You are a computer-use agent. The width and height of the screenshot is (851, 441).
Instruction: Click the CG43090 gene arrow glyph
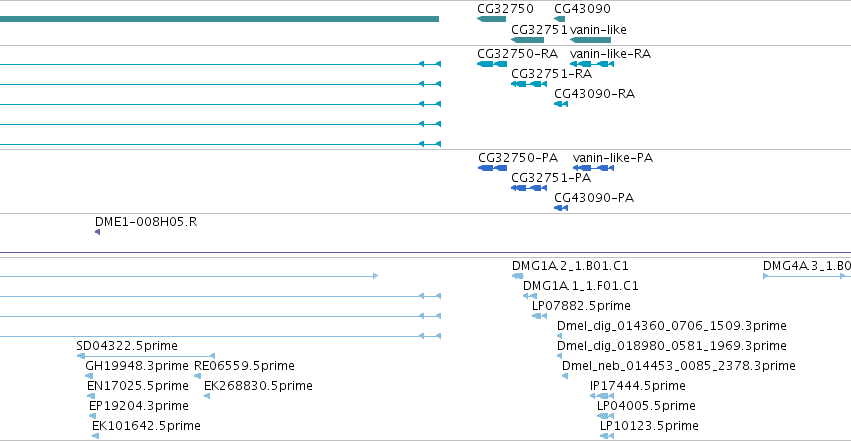click(560, 19)
